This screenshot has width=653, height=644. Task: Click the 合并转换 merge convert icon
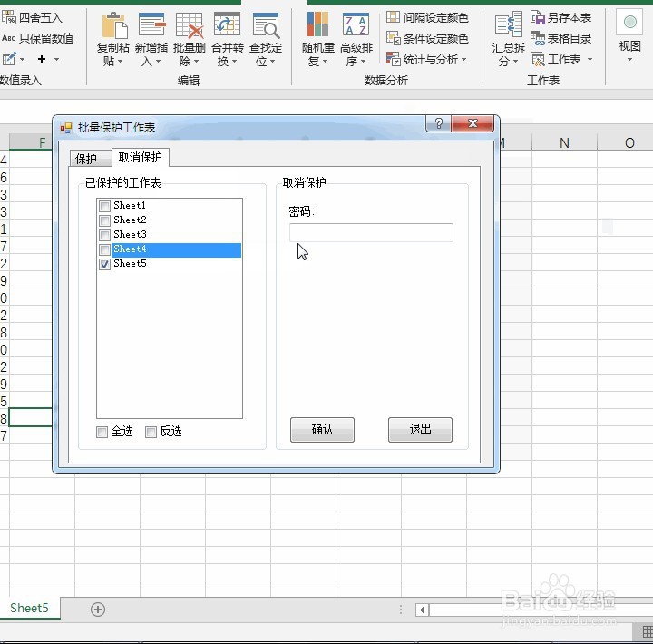(227, 24)
